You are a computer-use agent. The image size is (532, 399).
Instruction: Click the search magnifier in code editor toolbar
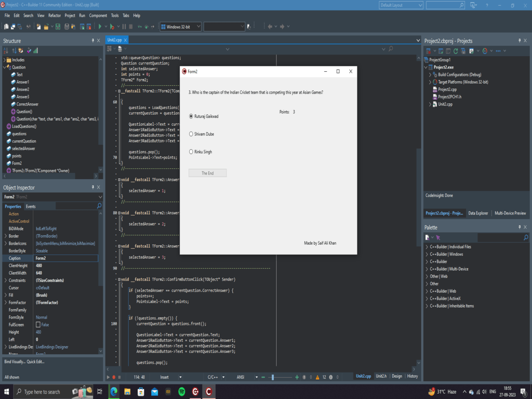pyautogui.click(x=391, y=49)
